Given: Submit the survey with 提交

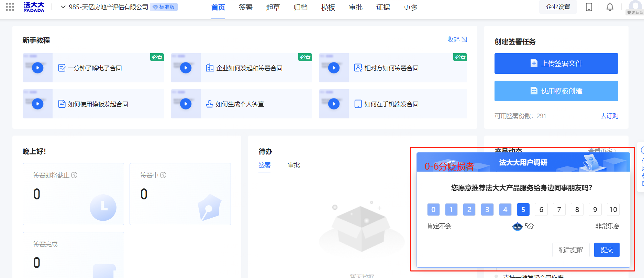Looking at the screenshot, I should [607, 250].
